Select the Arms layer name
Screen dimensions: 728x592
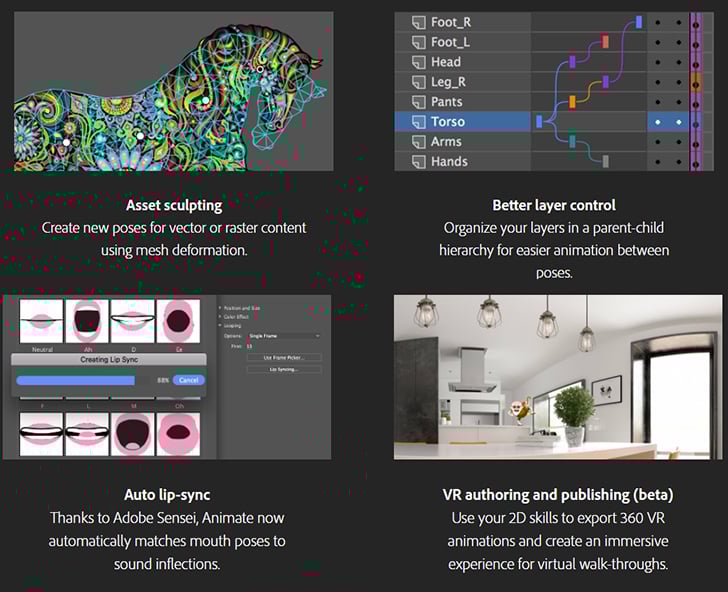[446, 142]
